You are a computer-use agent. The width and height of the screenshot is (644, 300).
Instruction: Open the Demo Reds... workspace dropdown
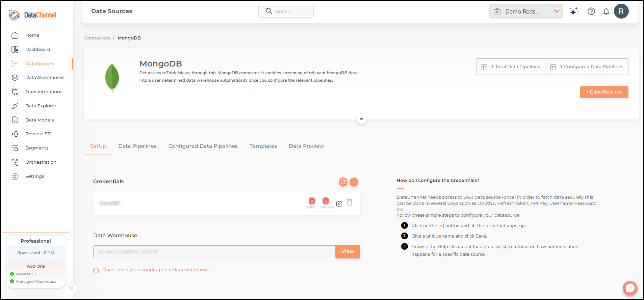click(x=526, y=11)
